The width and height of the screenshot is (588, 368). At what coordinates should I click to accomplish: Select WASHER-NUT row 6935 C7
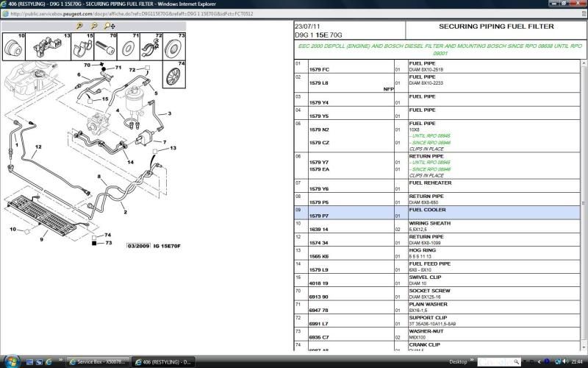coord(437,335)
